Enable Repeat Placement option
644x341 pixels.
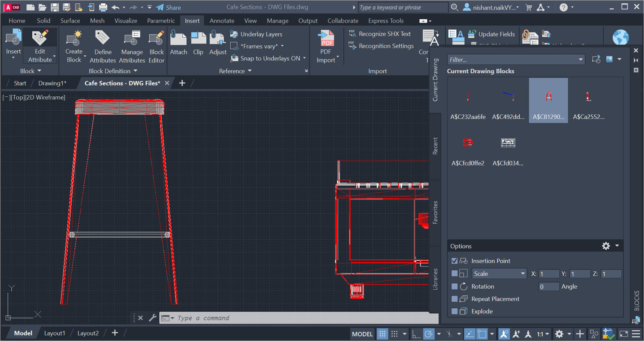pyautogui.click(x=454, y=299)
